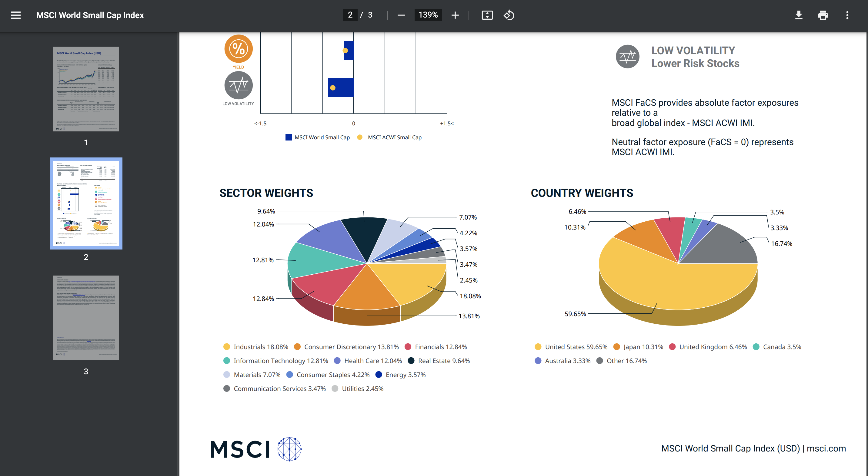Click the current page number field
Screen dimensions: 868x476
pyautogui.click(x=350, y=15)
